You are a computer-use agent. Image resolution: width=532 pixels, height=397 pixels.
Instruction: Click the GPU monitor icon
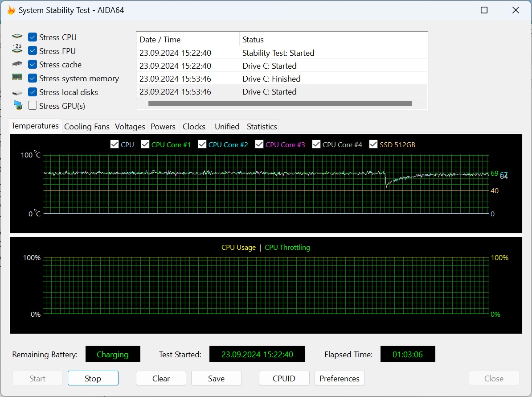(x=17, y=106)
